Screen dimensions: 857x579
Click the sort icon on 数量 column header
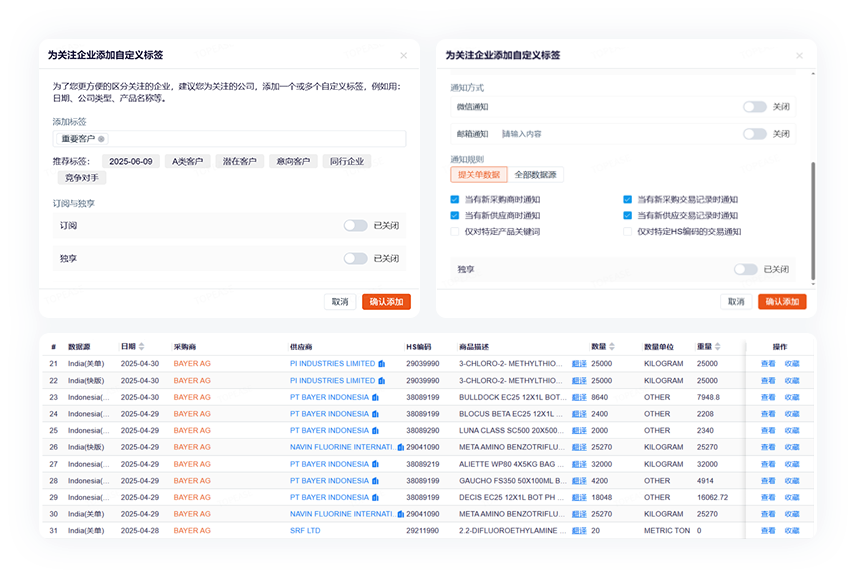(x=613, y=347)
